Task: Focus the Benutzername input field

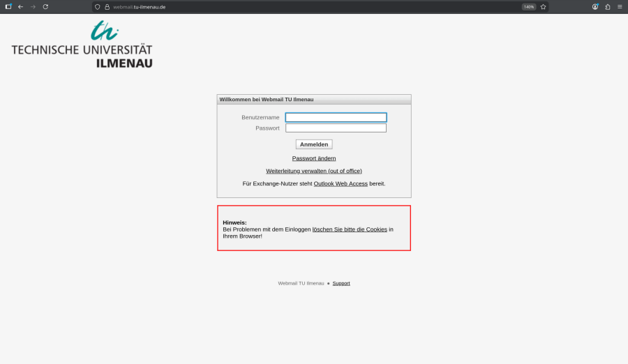Action: [336, 118]
